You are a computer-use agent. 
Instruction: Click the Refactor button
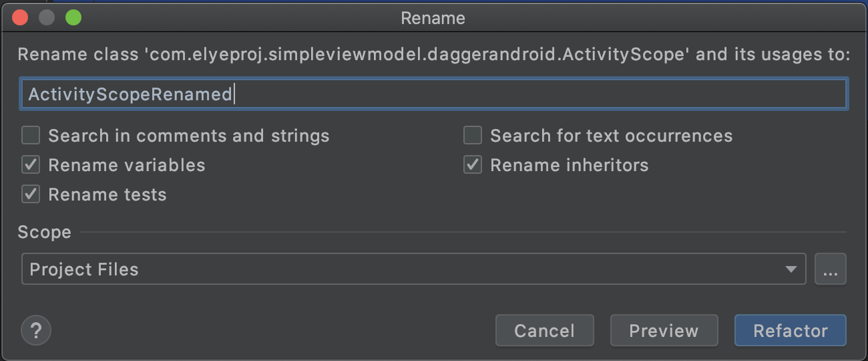tap(791, 330)
